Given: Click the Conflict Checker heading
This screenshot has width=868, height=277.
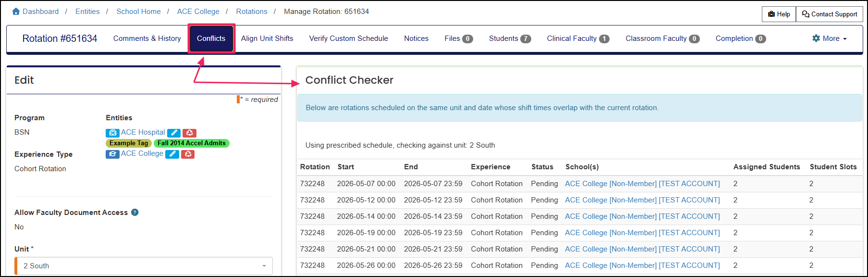Looking at the screenshot, I should (349, 80).
